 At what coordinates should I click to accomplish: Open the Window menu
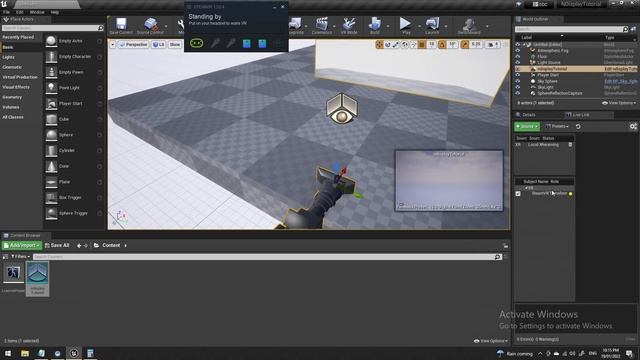[37, 12]
